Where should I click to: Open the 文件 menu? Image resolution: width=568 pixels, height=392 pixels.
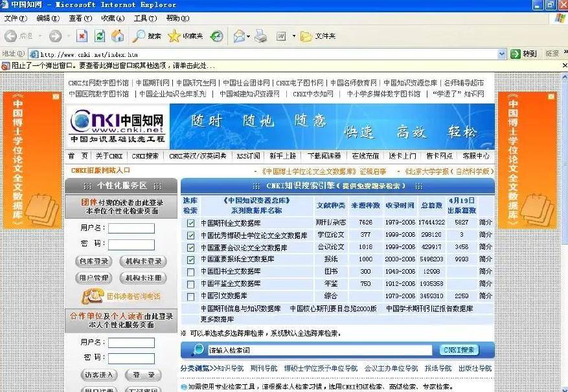(x=15, y=18)
